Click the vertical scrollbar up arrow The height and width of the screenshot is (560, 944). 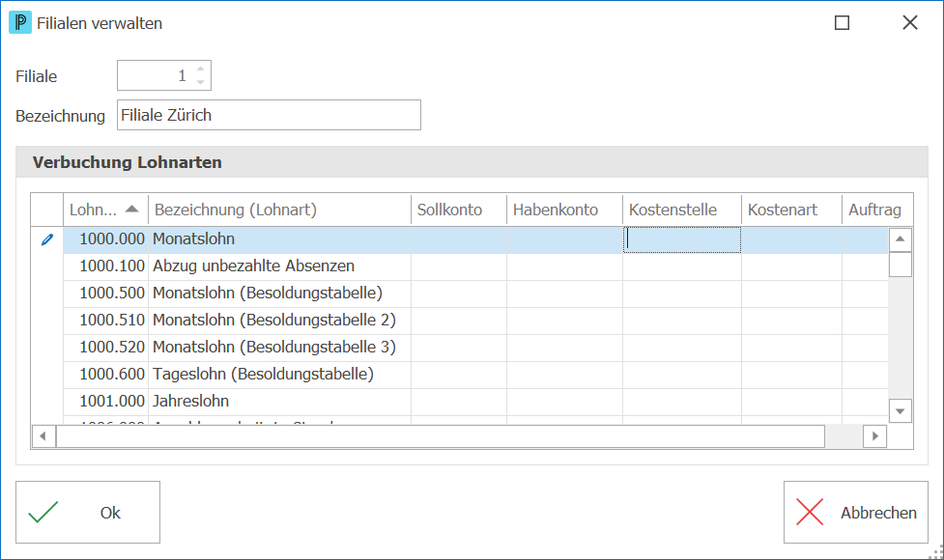pos(901,239)
